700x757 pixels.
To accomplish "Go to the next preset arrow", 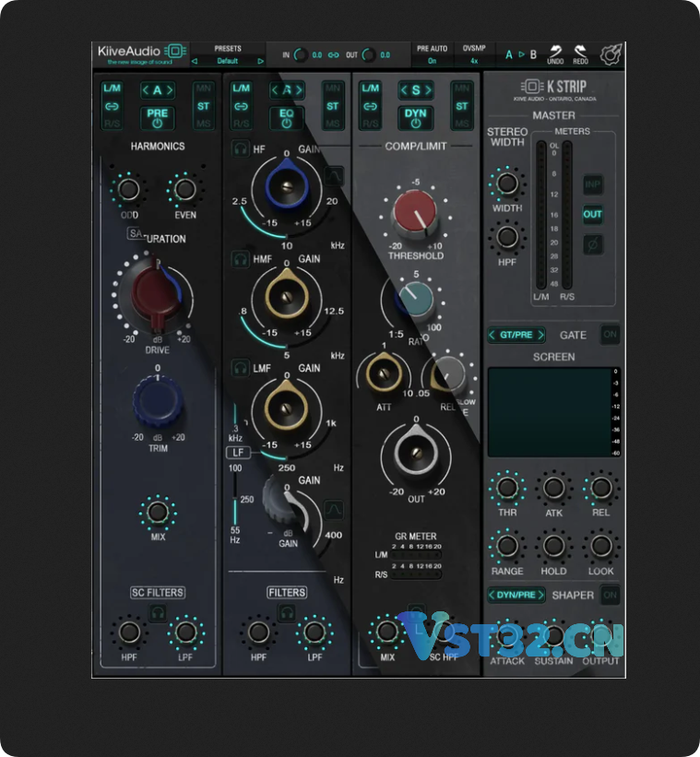I will point(261,61).
